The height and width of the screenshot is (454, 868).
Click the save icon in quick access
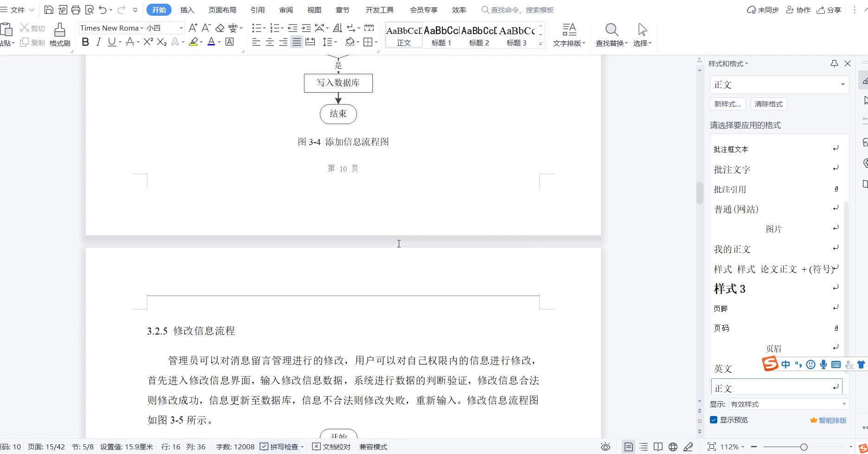point(49,10)
